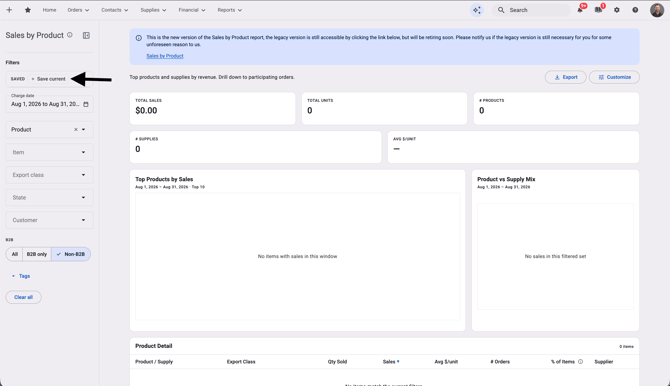Open the Supplies menu

153,10
